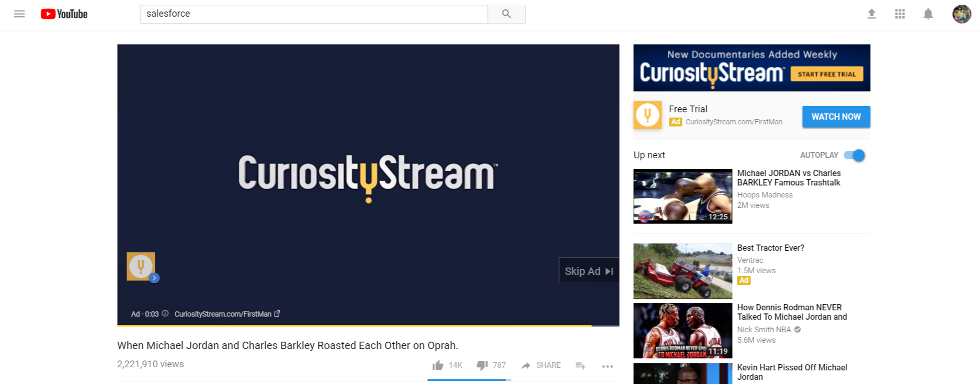Open the more actions ellipsis menu
The height and width of the screenshot is (384, 980).
point(607,366)
